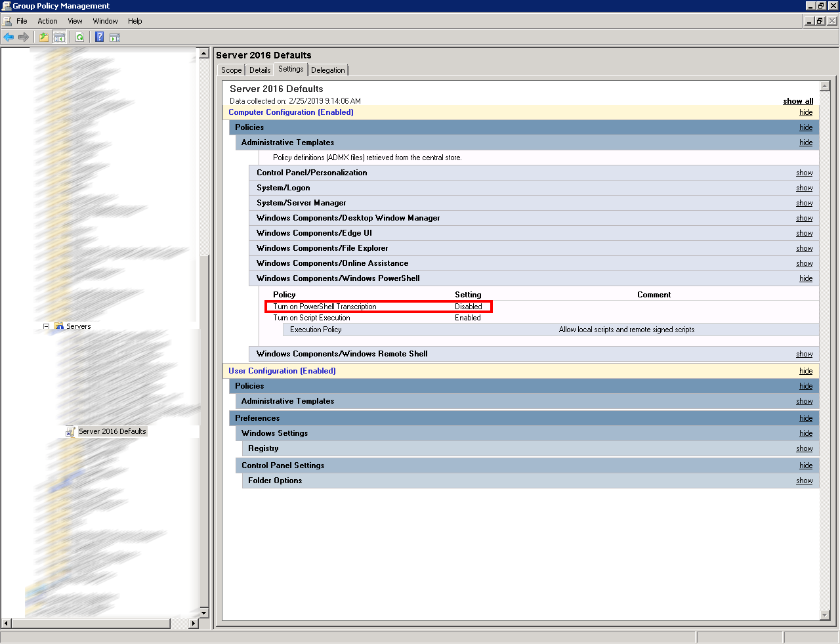
Task: Open the Action menu
Action: coord(47,21)
